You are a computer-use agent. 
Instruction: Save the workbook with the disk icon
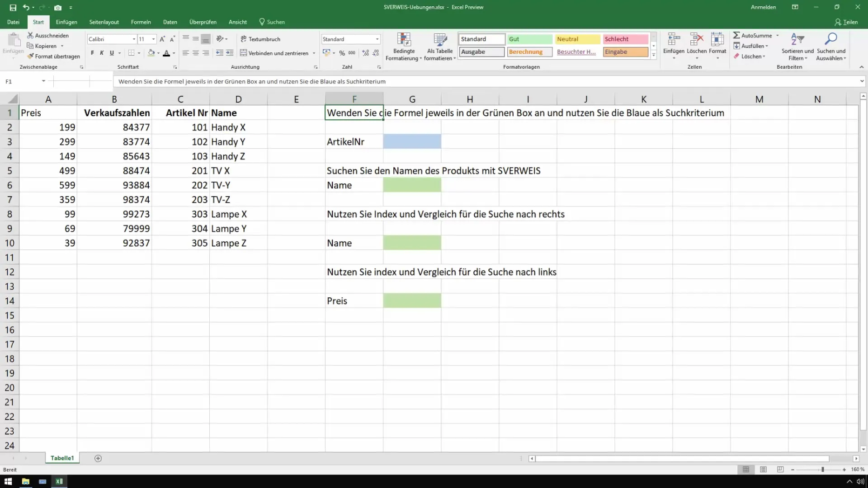(x=13, y=7)
